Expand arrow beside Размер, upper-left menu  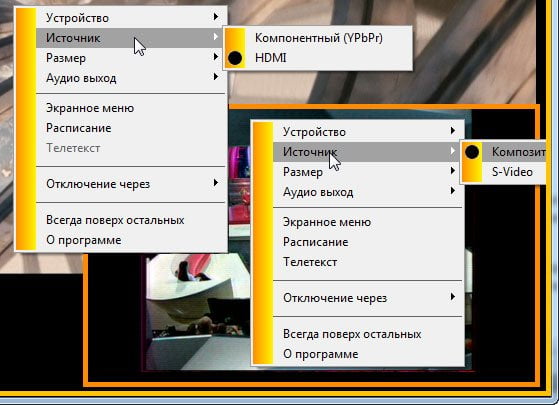click(216, 56)
